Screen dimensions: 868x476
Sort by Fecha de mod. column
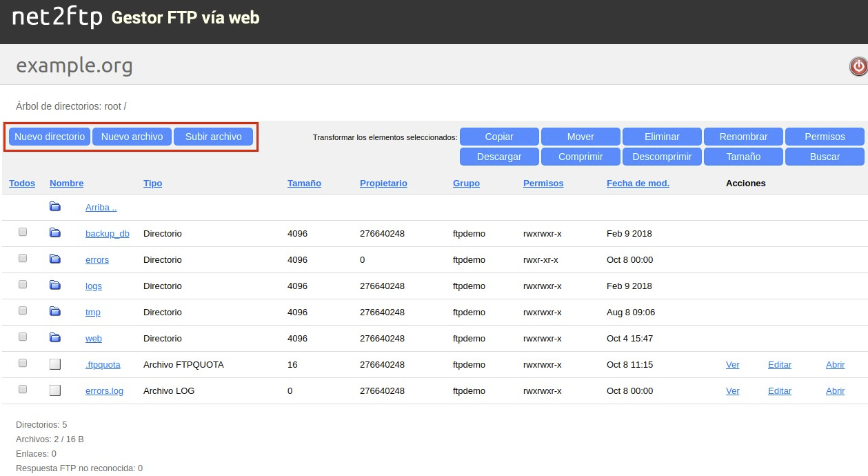(x=638, y=183)
